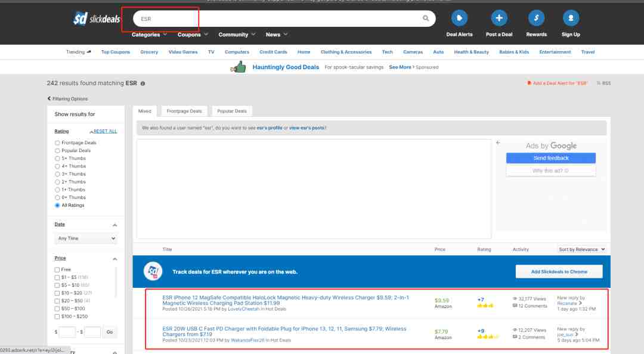This screenshot has width=644, height=354.
Task: Open the Deal Alerts icon
Action: 459,18
